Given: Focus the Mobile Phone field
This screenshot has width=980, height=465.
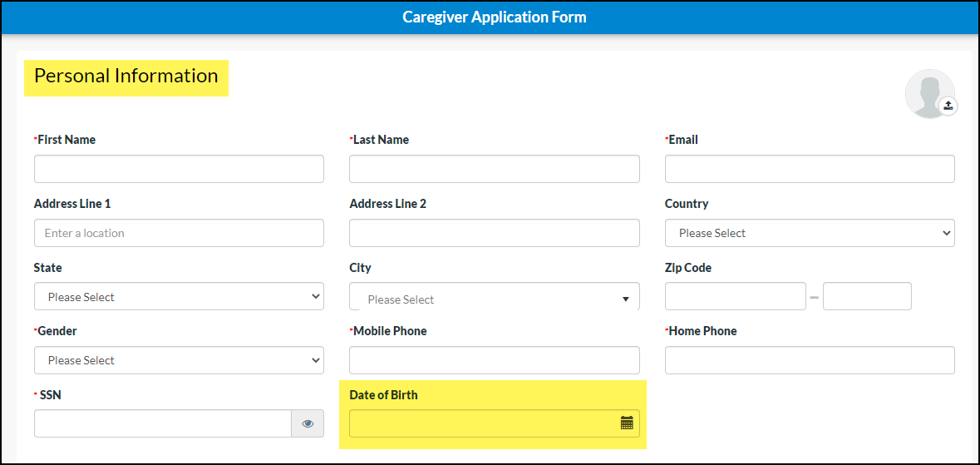Looking at the screenshot, I should click(494, 360).
